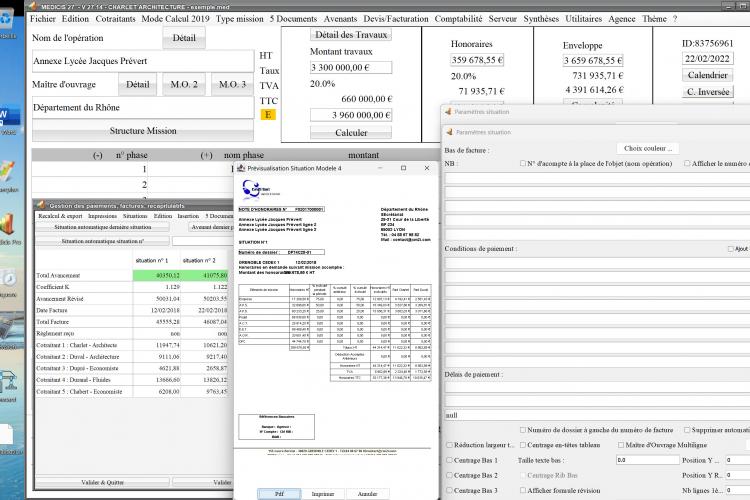
Task: Toggle N° d'acompte à la place de l'objet checkbox
Action: (x=523, y=164)
